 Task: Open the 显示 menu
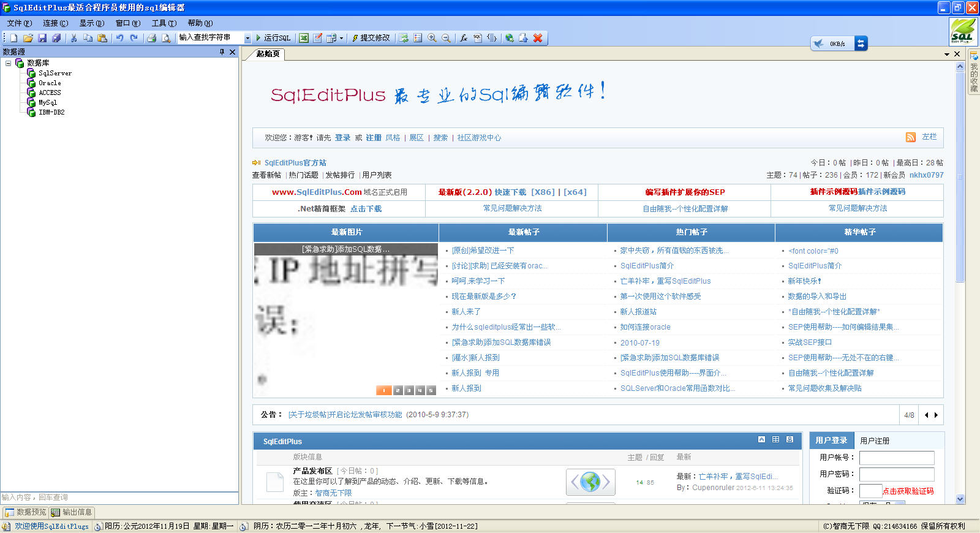click(92, 23)
